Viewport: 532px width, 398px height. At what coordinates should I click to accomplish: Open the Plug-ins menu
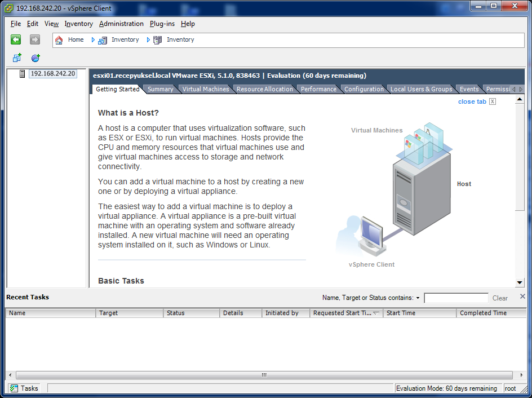click(x=162, y=24)
